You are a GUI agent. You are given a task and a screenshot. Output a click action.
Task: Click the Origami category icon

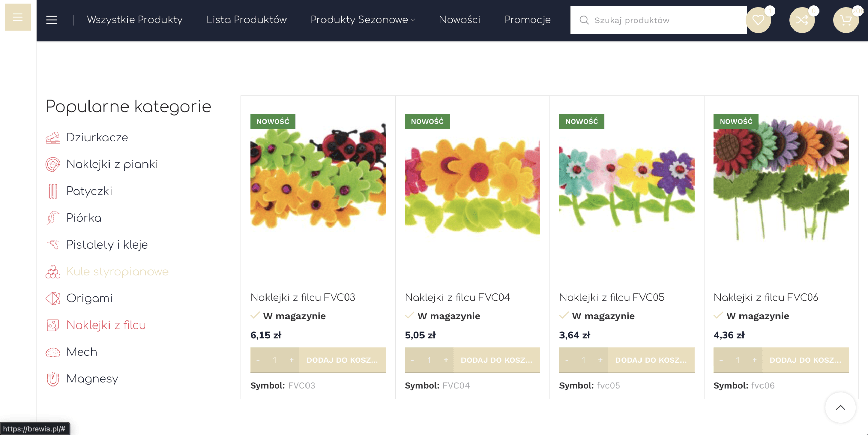pyautogui.click(x=53, y=298)
